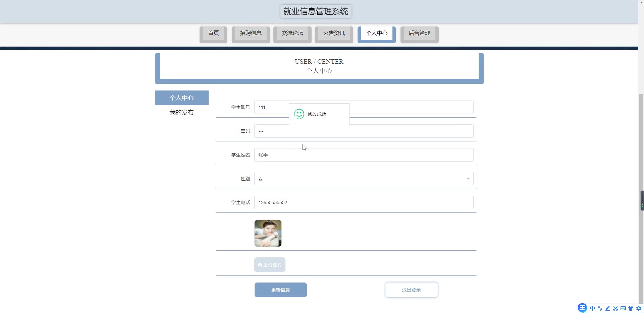This screenshot has height=313, width=644.
Task: Expand the 性别 dropdown arrow
Action: (x=468, y=179)
